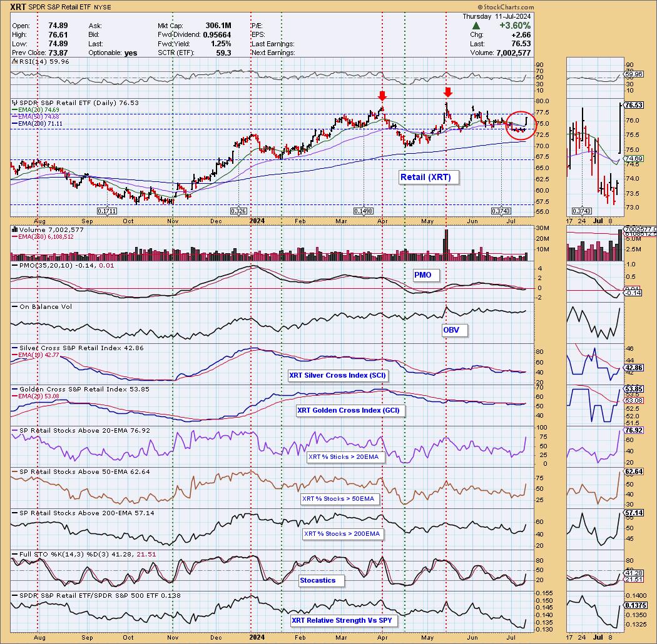Click the 0.1711 value box near October
This screenshot has width=657, height=644.
(107, 211)
